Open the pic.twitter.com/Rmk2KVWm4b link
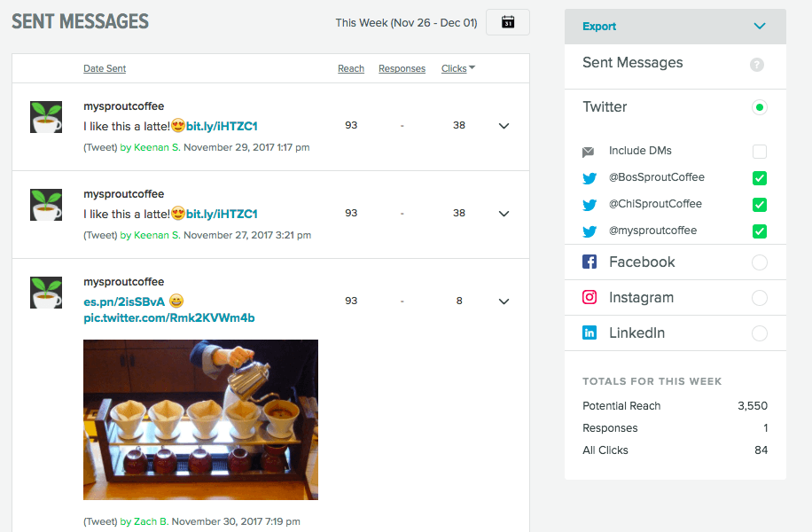The image size is (812, 532). click(168, 317)
